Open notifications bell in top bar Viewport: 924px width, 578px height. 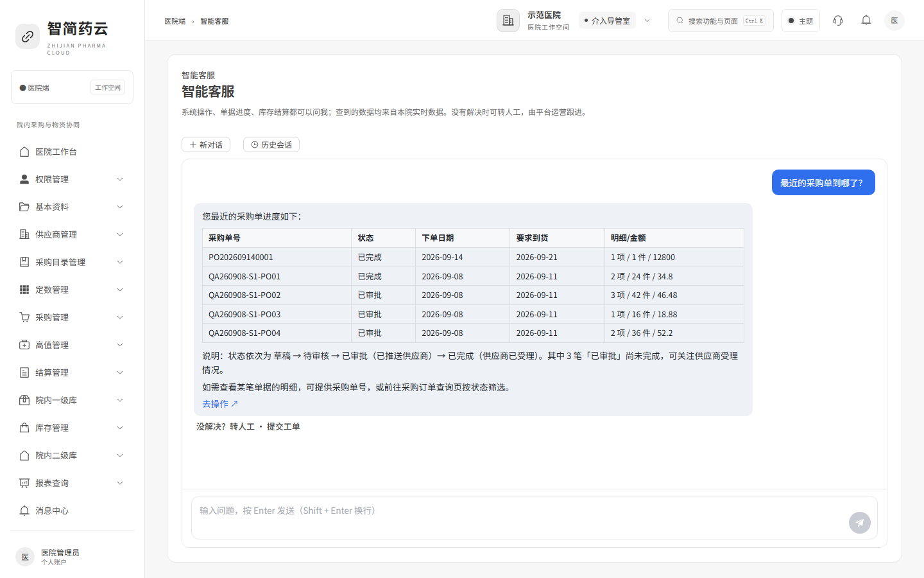(866, 21)
